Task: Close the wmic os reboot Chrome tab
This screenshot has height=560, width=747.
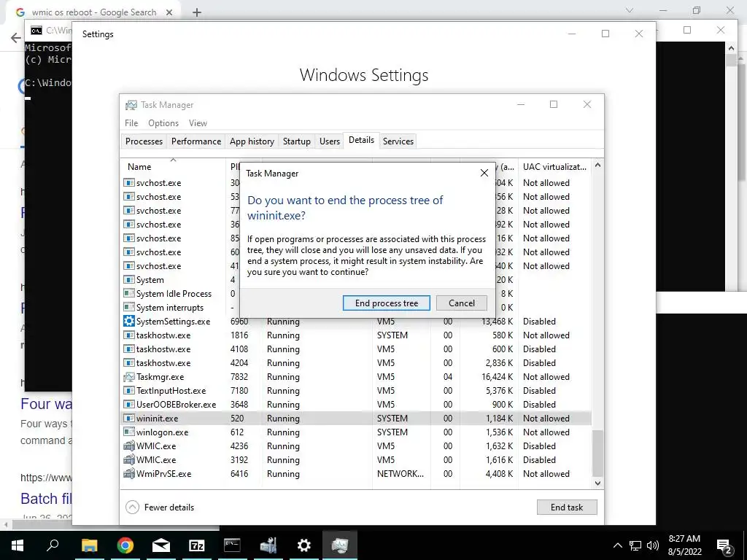Action: tap(169, 12)
